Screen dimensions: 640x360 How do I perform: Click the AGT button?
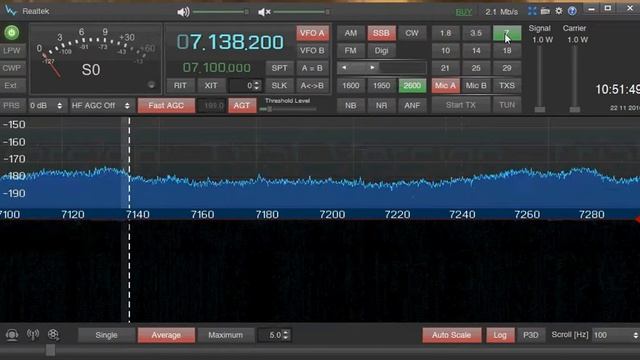click(242, 105)
